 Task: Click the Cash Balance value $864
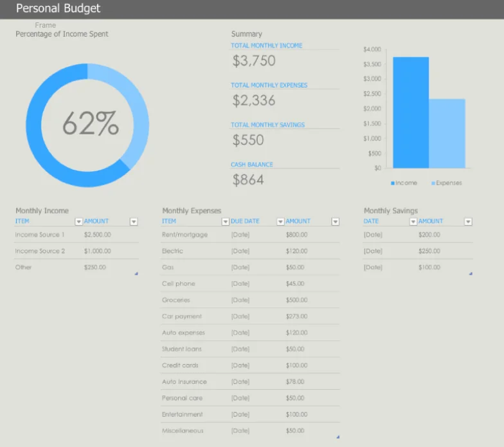(248, 180)
